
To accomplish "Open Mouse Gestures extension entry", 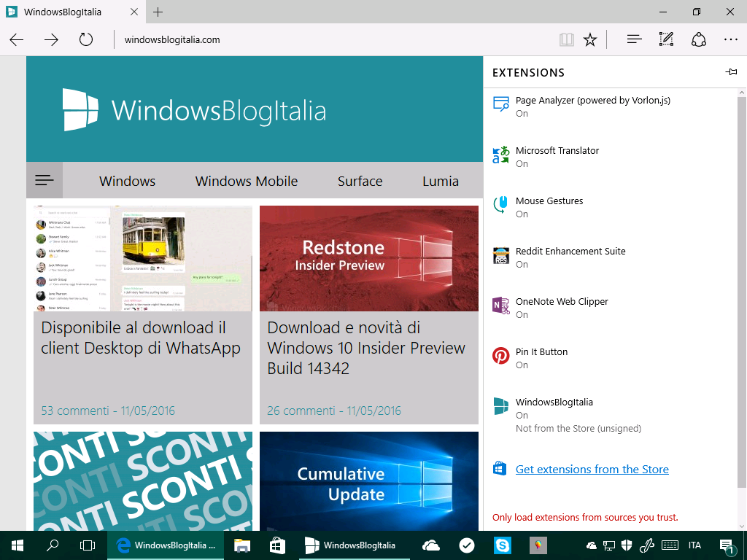I will [x=611, y=207].
